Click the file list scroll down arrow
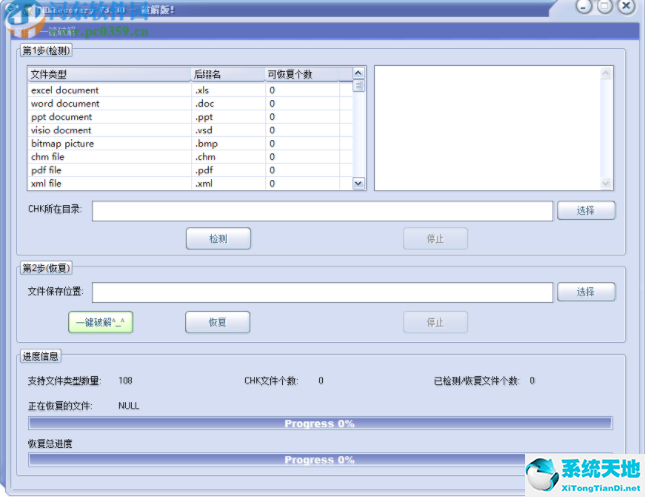 click(358, 183)
